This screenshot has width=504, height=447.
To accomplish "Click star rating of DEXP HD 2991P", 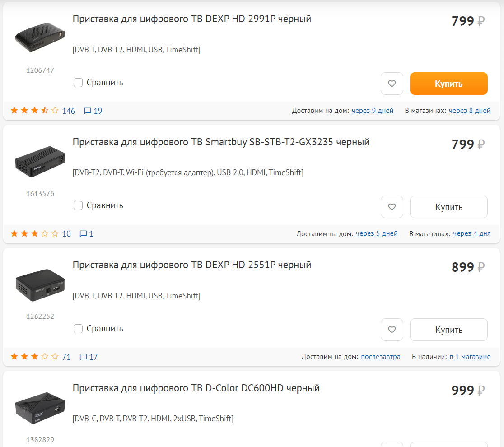I will 35,111.
